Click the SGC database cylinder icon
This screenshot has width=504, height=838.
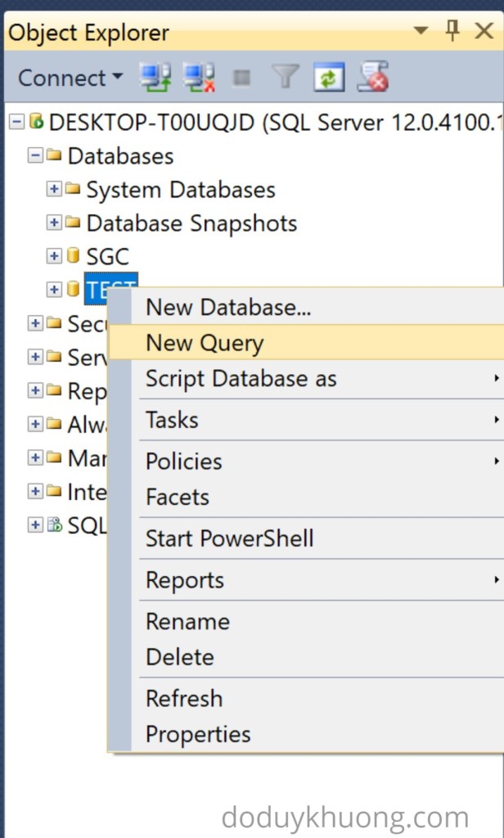click(x=73, y=255)
